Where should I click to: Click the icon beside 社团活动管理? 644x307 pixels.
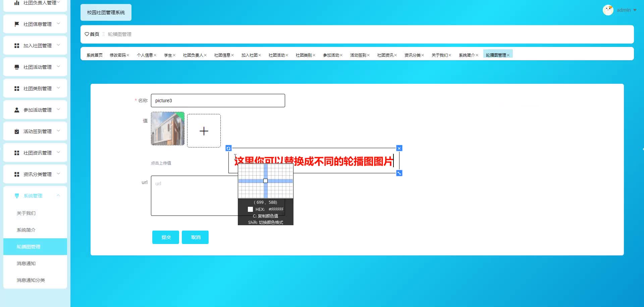tap(17, 67)
